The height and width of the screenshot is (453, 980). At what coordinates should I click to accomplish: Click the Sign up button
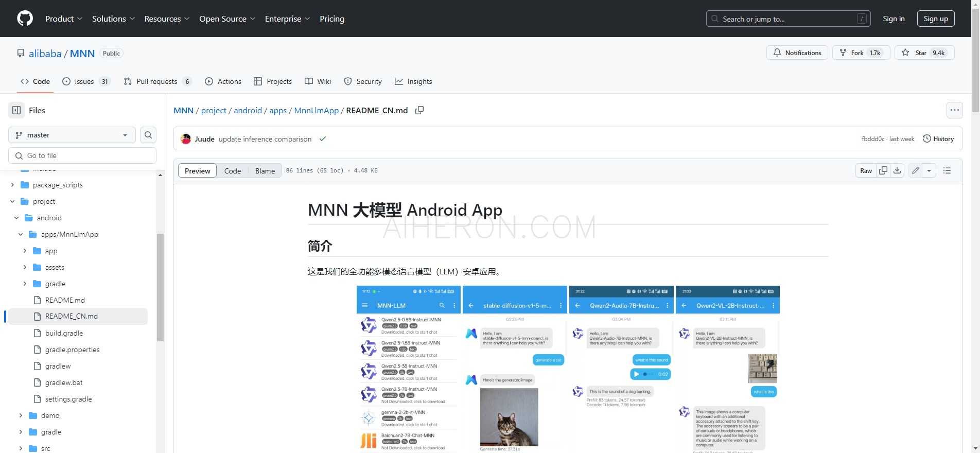(936, 19)
